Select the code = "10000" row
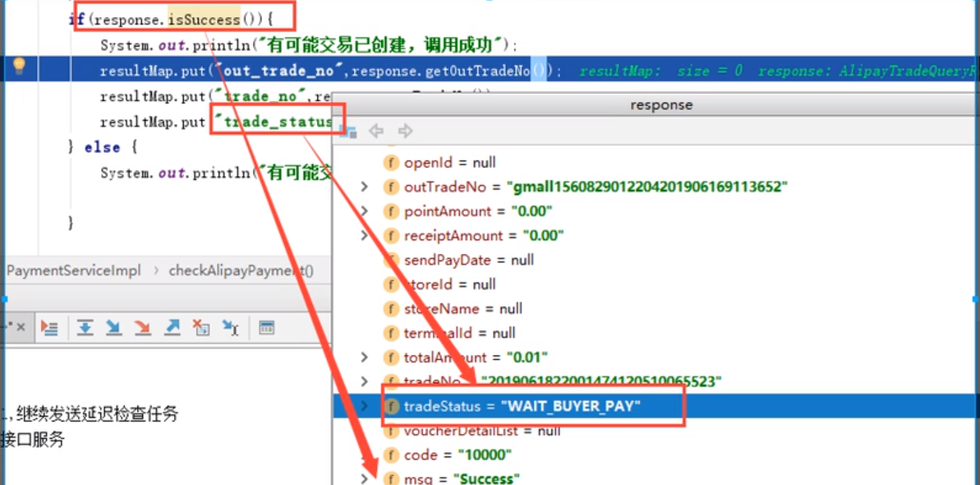The width and height of the screenshot is (980, 485). tap(656, 455)
